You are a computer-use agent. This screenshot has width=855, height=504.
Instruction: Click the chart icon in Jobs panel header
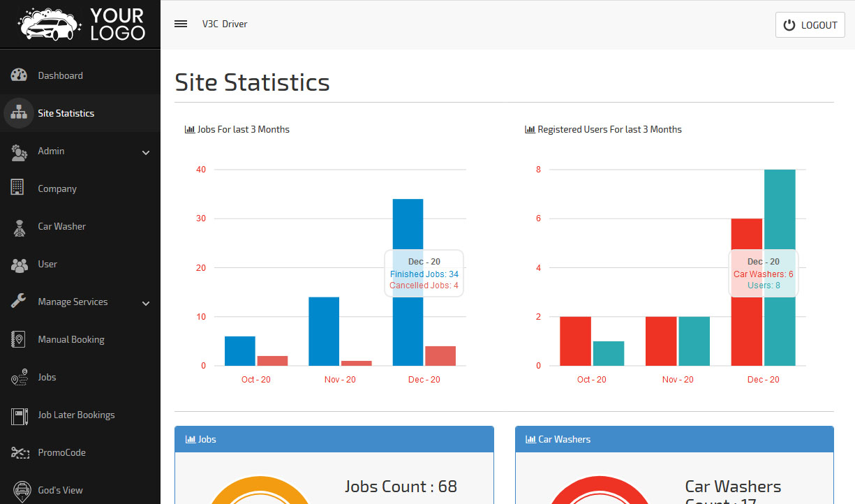point(191,439)
